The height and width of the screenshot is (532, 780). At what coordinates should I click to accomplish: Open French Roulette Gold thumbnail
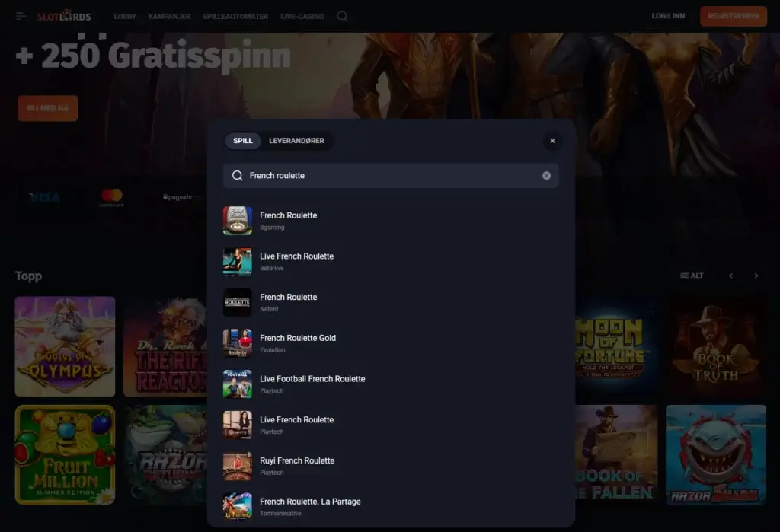coord(238,343)
